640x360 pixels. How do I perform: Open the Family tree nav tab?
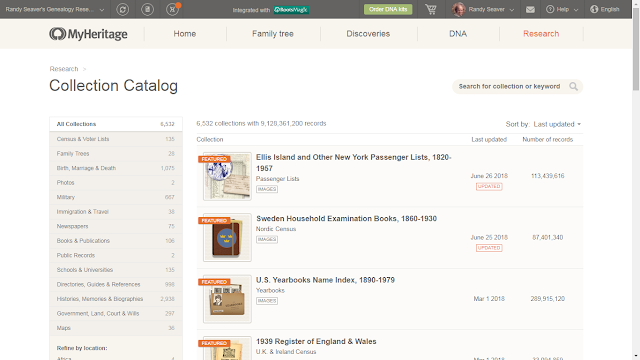[x=273, y=34]
